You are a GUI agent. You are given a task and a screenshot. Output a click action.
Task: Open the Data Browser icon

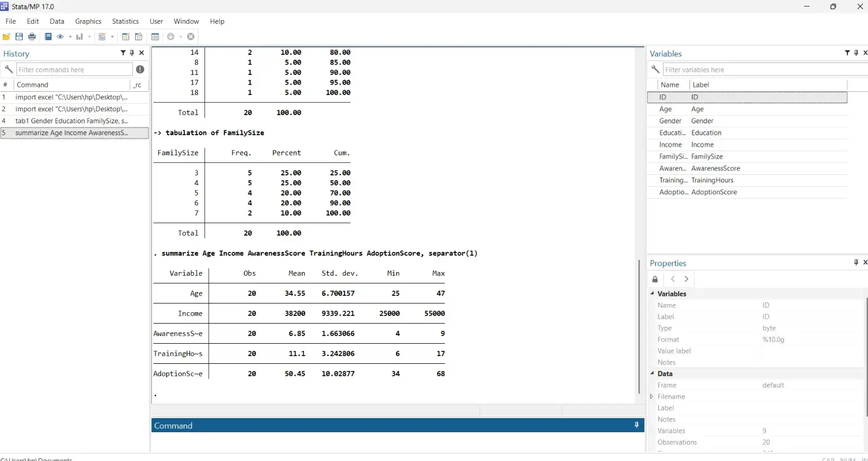pyautogui.click(x=139, y=37)
